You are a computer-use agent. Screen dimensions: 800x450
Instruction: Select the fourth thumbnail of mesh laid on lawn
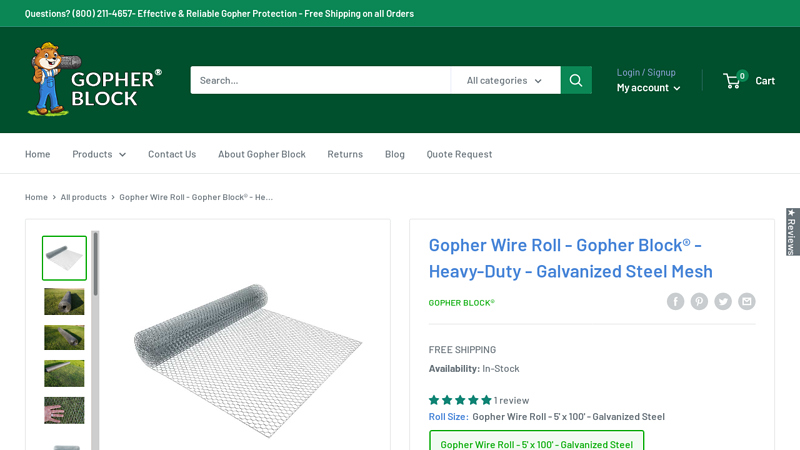tap(64, 373)
